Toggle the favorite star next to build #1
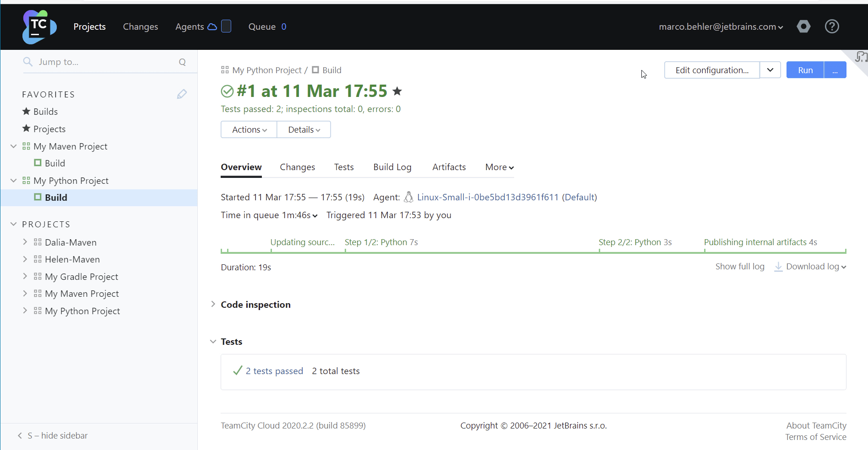 pos(397,91)
